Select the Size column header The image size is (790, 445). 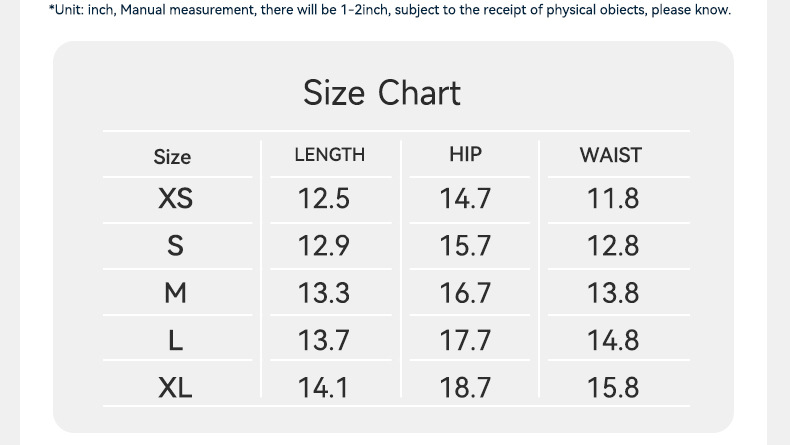172,157
